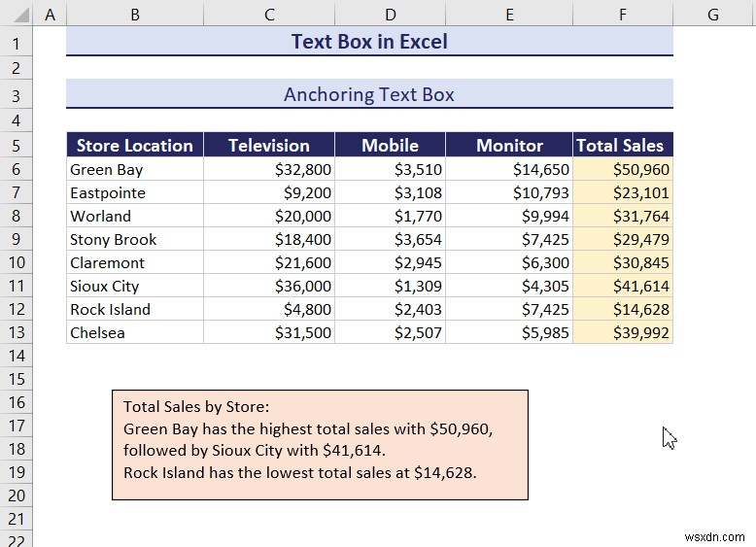Screen dimensions: 756x547
Task: Click Mobile value $3,510
Action: click(x=390, y=169)
